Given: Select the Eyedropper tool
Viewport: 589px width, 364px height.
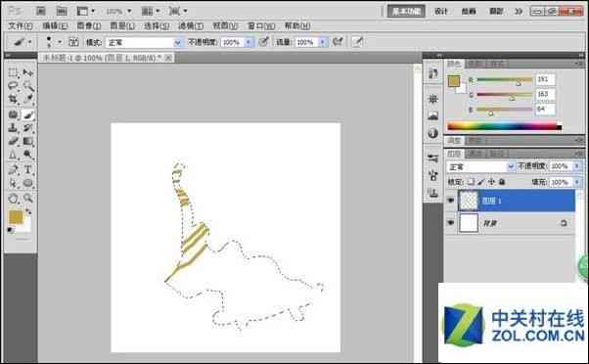Looking at the screenshot, I should point(27,100).
